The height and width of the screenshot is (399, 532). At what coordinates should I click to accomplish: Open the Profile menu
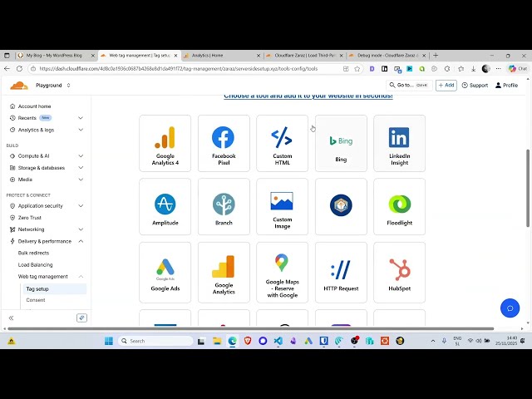[506, 85]
